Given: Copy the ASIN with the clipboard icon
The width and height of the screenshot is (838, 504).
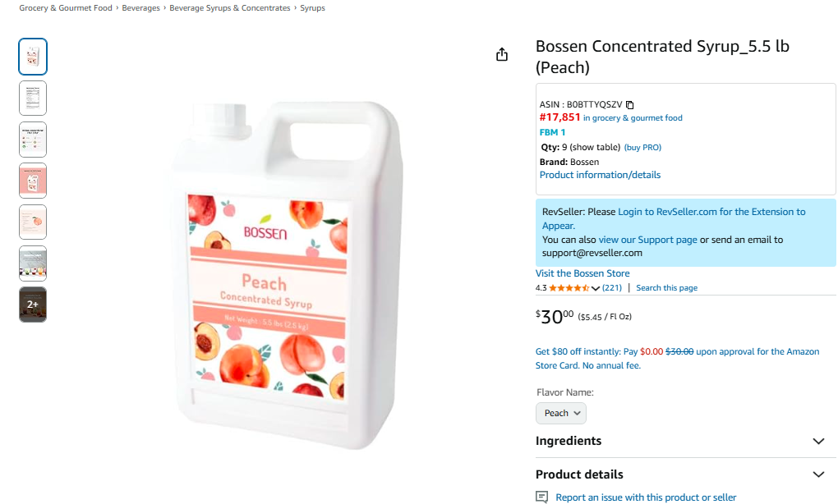Looking at the screenshot, I should tap(630, 105).
